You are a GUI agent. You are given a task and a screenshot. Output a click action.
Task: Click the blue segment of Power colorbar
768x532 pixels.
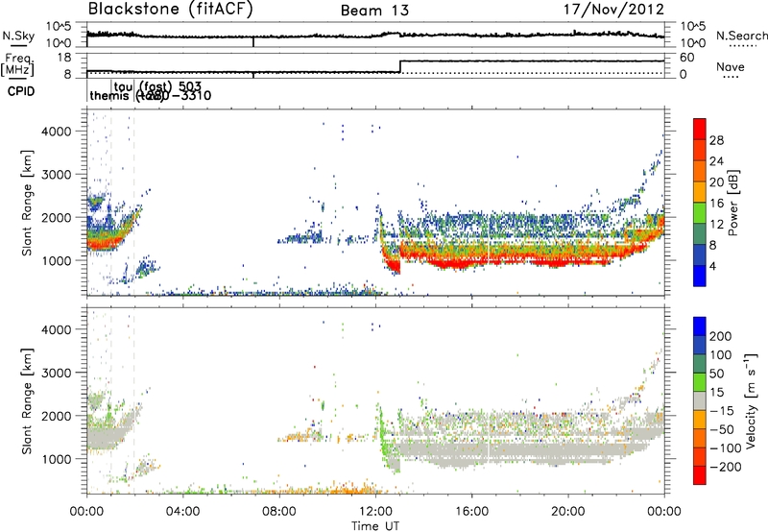[700, 276]
